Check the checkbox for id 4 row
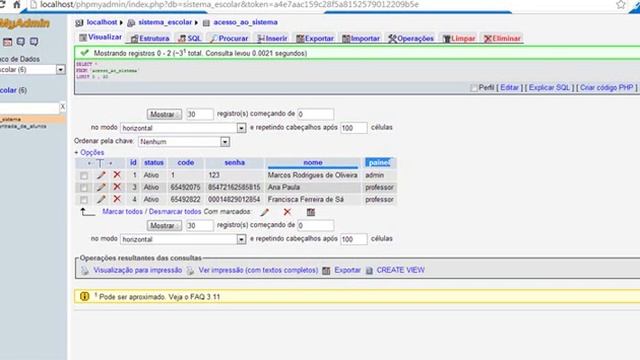Image resolution: width=640 pixels, height=360 pixels. pyautogui.click(x=84, y=200)
